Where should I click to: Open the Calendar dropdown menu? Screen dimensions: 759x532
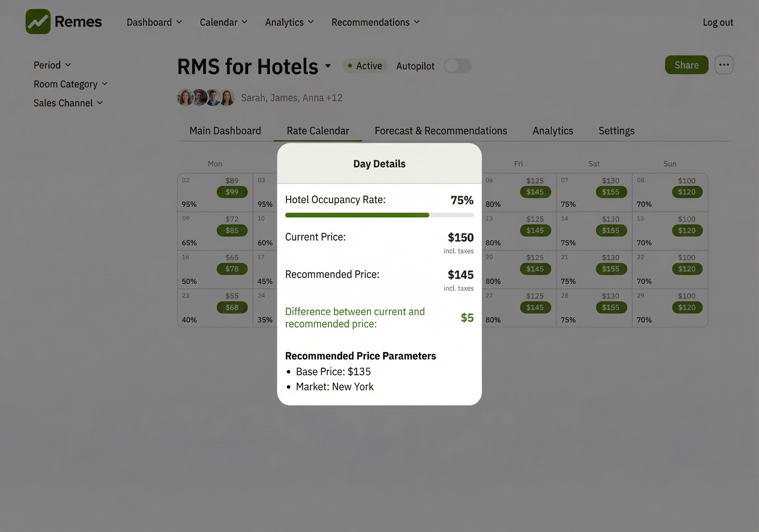223,22
